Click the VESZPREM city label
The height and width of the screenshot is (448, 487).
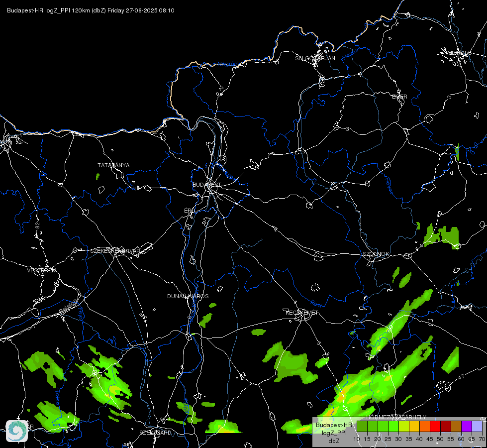pos(42,270)
